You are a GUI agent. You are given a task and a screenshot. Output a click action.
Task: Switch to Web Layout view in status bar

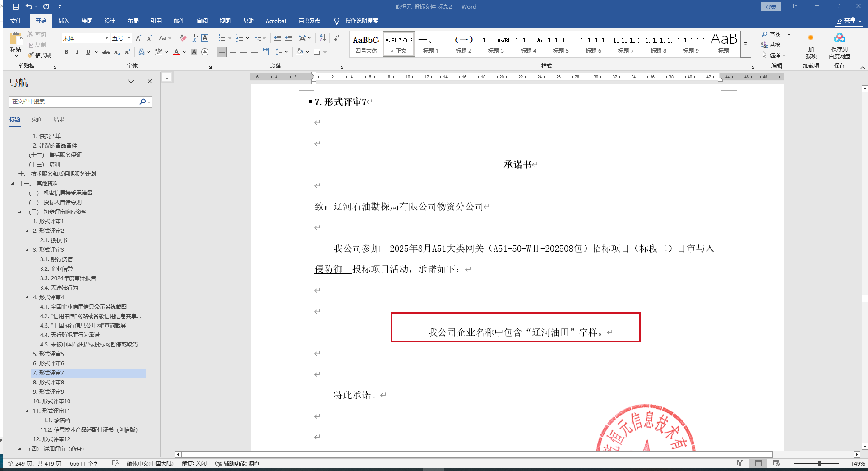tap(776, 463)
